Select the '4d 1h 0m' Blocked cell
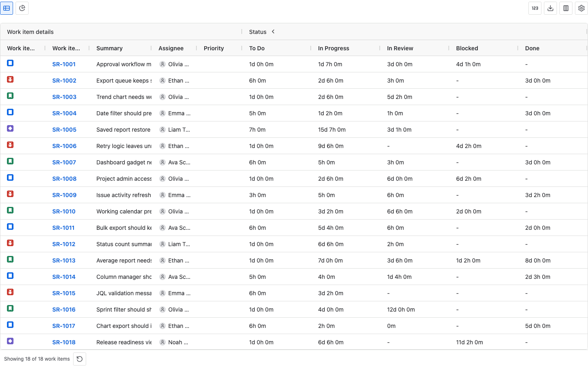 [468, 64]
